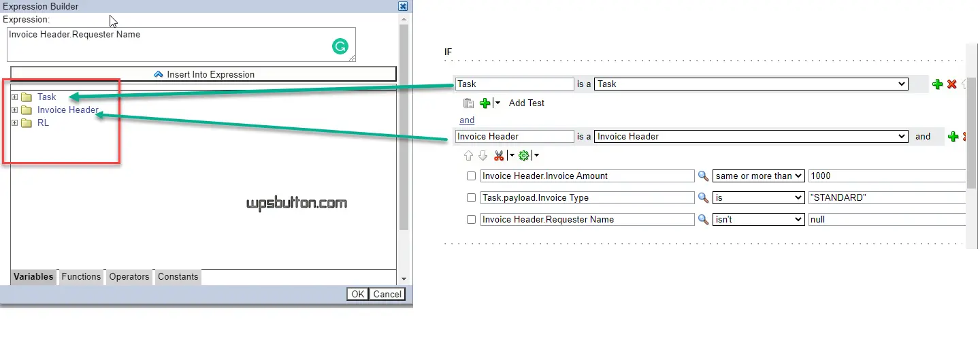
Task: Click the 'and' connective link
Action: pyautogui.click(x=467, y=120)
